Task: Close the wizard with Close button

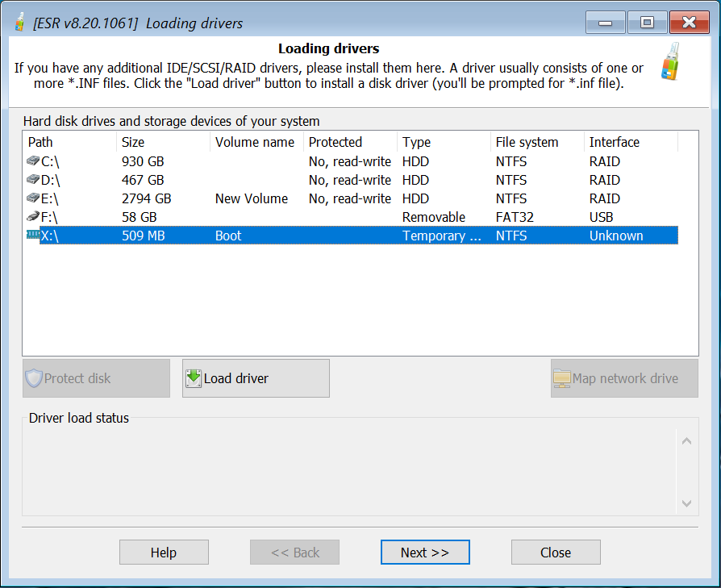Action: click(556, 553)
